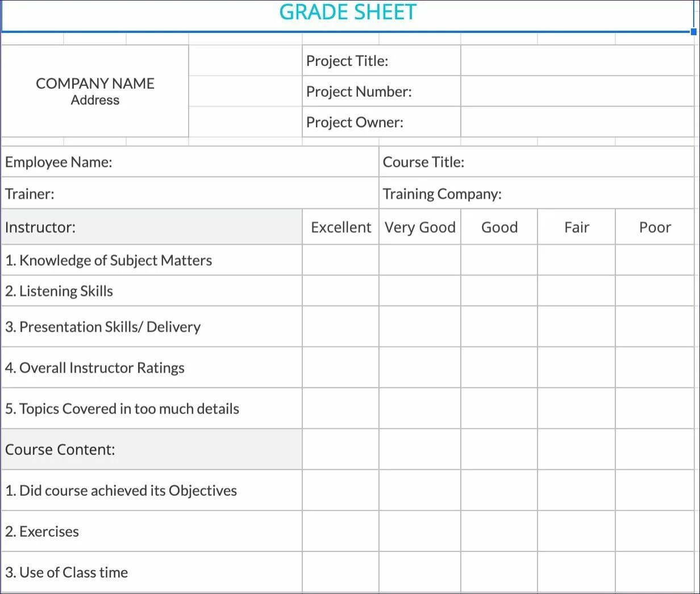The height and width of the screenshot is (594, 700).
Task: Select the Trainer cell
Action: tap(190, 194)
